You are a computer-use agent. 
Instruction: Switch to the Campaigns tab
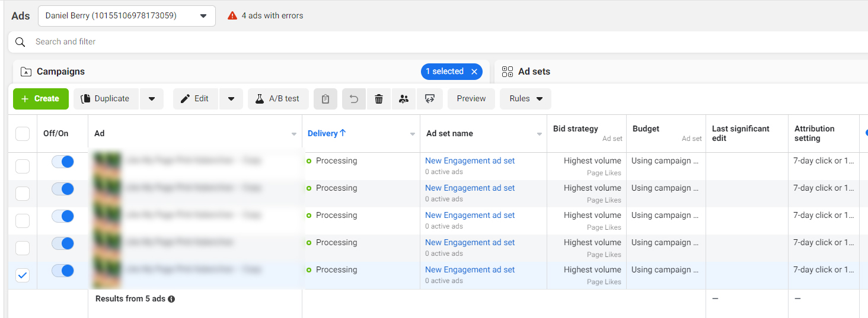[60, 72]
